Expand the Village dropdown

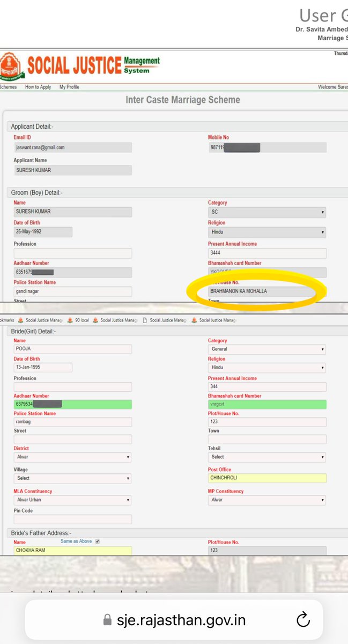(x=72, y=478)
